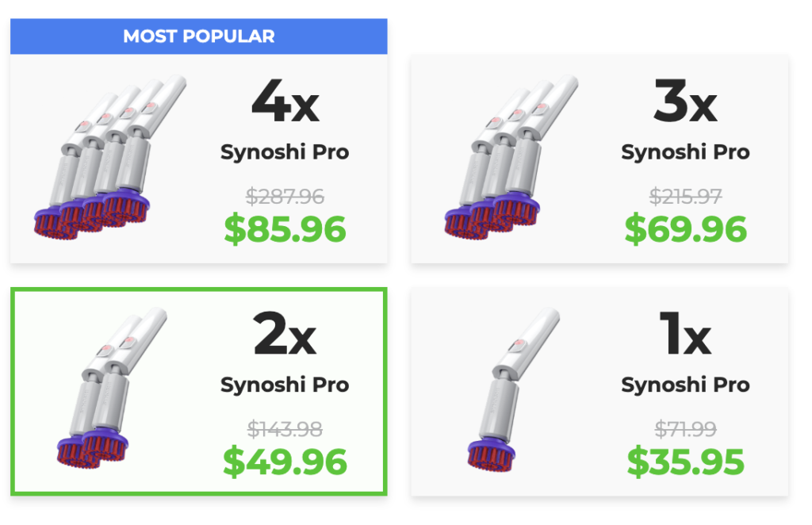Click the crossed-out $287.96 price

(x=285, y=196)
